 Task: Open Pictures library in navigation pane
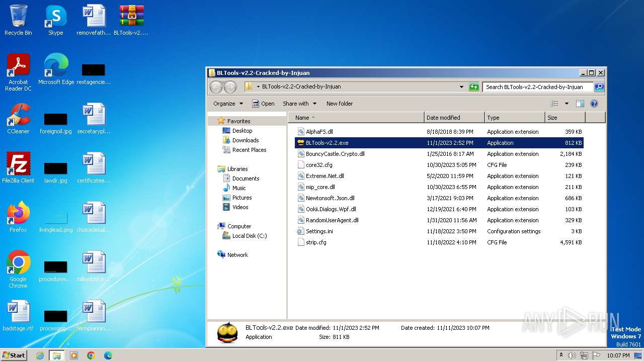(x=242, y=198)
